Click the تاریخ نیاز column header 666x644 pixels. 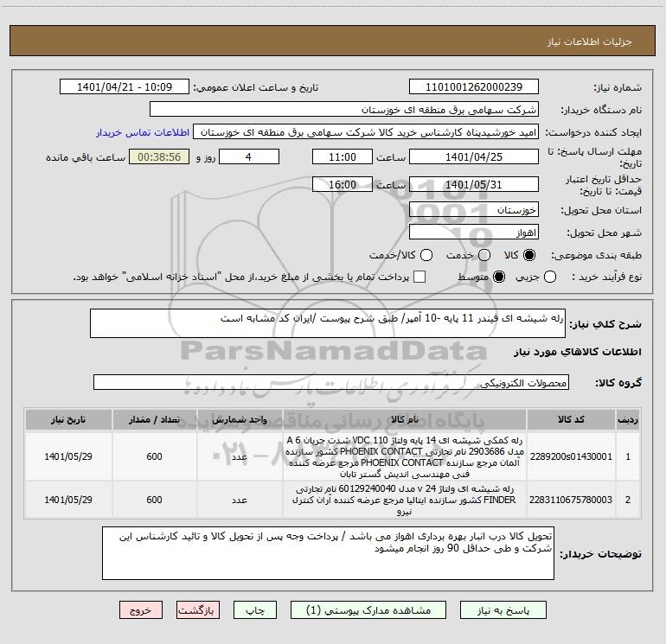(x=68, y=419)
